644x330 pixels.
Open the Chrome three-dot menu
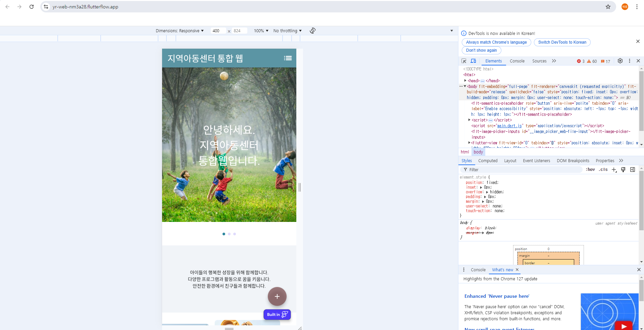click(637, 7)
